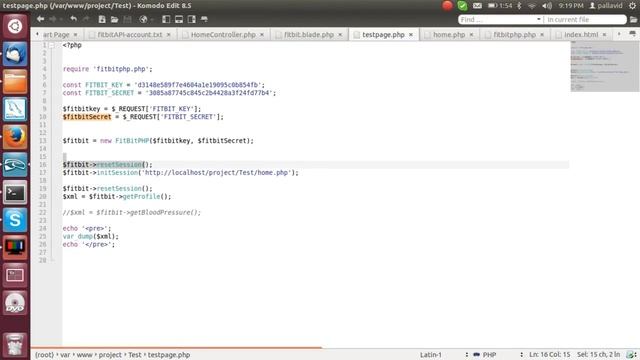The width and height of the screenshot is (640, 360).
Task: Click the 'In current file' scope field
Action: [x=585, y=20]
